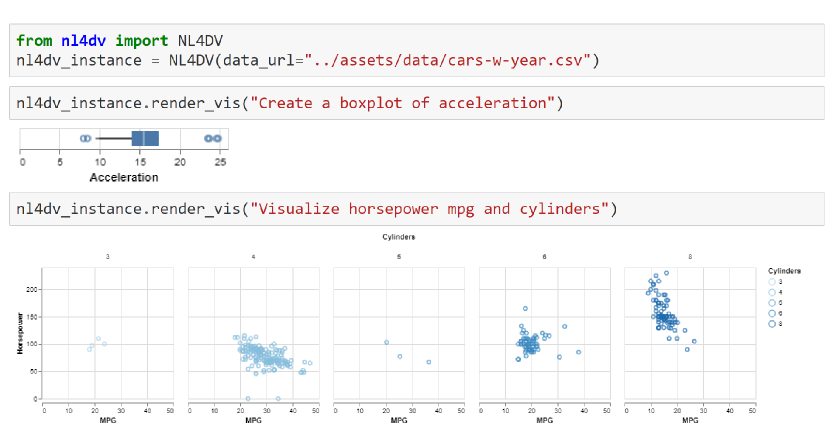
Task: Click the 8-cylinders legend circle
Action: click(x=771, y=323)
